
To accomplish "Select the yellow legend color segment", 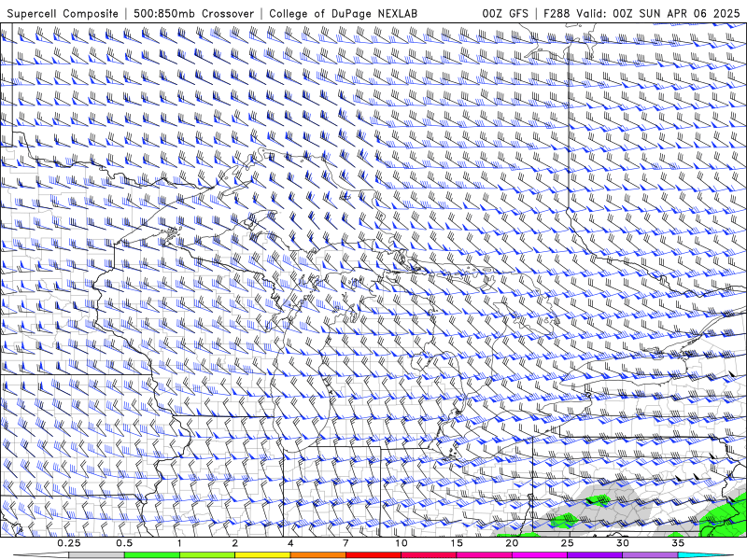I will tap(262, 555).
